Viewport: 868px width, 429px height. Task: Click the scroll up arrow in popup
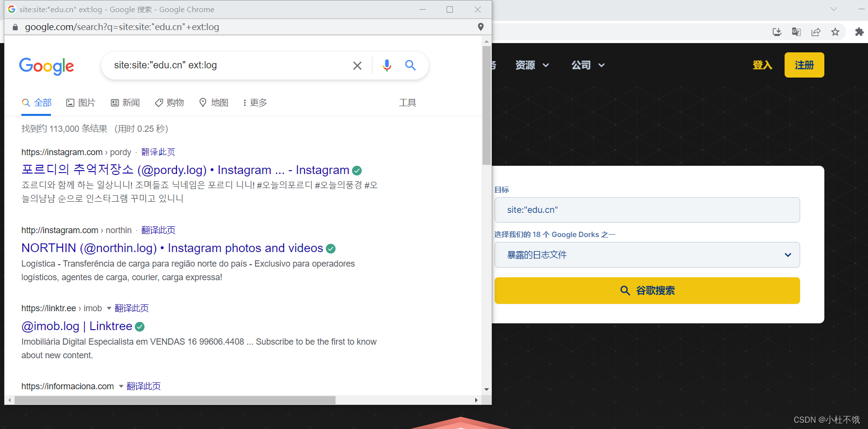pyautogui.click(x=486, y=42)
